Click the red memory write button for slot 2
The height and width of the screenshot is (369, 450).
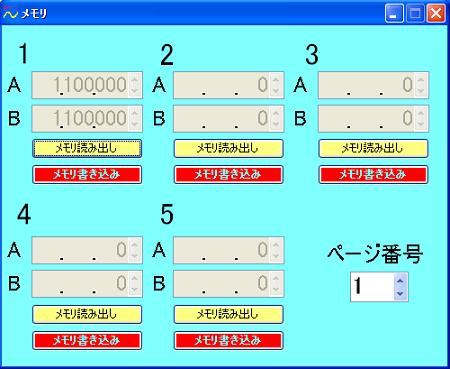point(228,174)
